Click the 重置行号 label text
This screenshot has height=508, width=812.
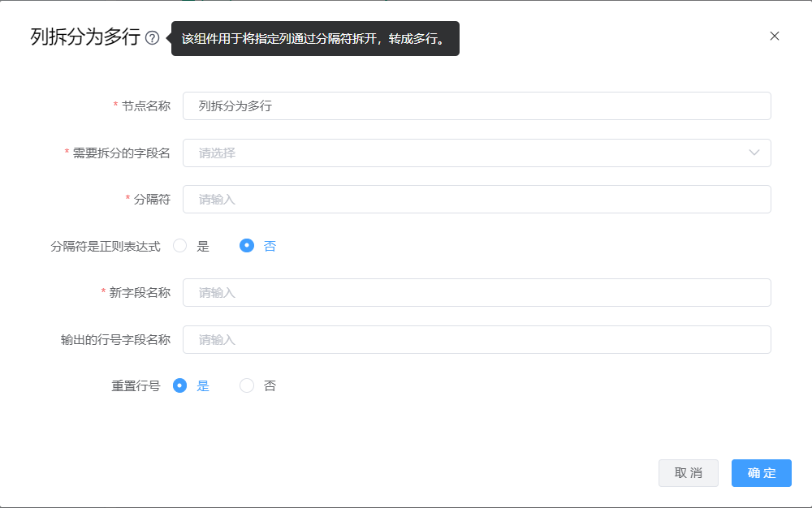tap(136, 386)
